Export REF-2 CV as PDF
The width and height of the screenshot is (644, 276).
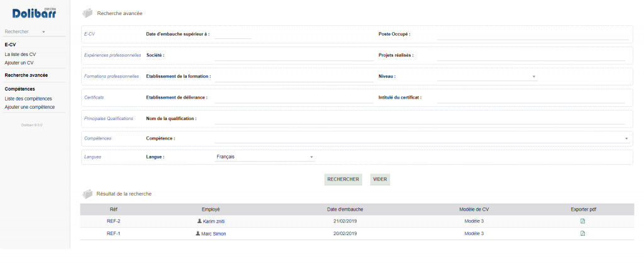582,221
